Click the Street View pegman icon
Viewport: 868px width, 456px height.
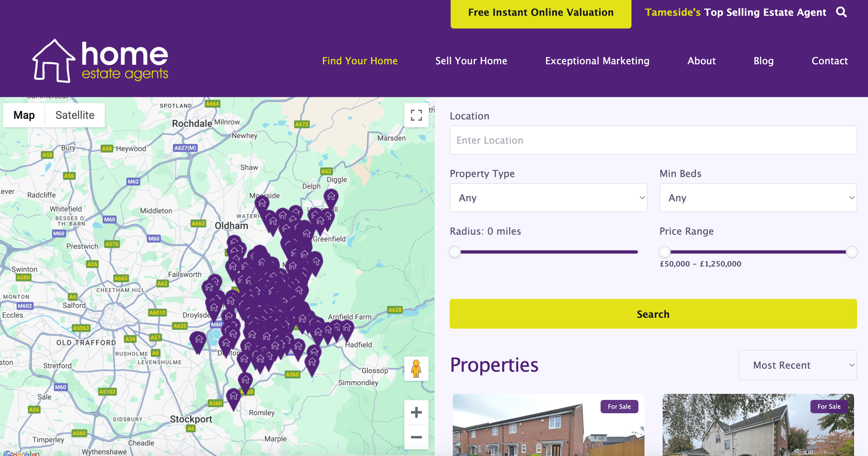pos(416,369)
